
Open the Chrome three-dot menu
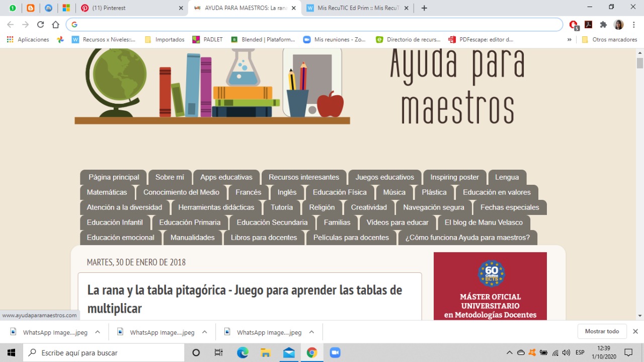633,24
